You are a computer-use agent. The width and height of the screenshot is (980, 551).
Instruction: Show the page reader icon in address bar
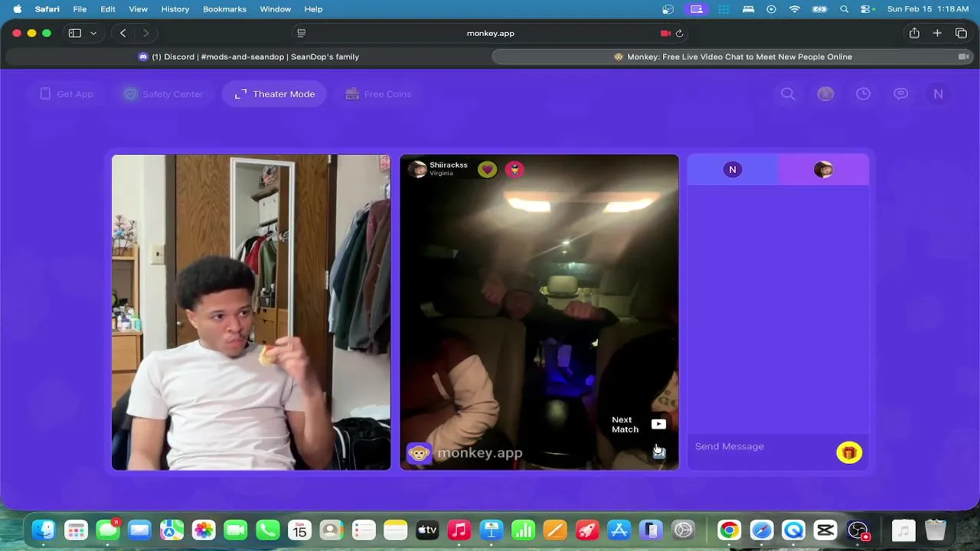302,34
